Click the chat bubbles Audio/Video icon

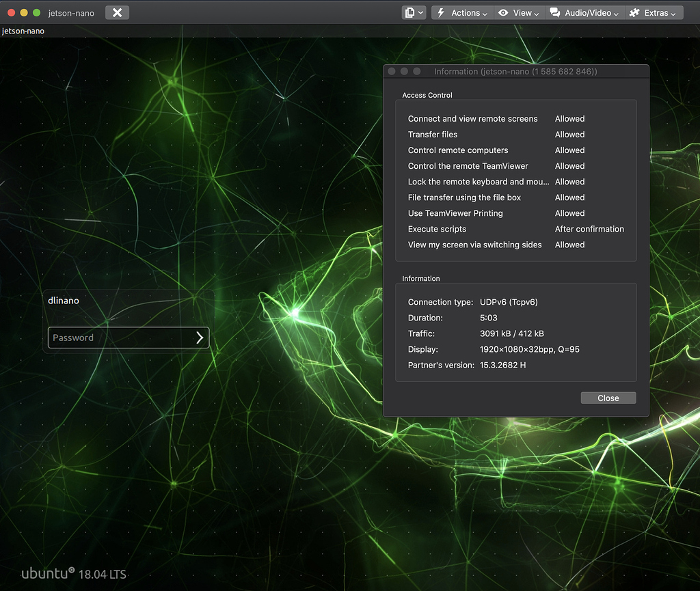[x=555, y=12]
